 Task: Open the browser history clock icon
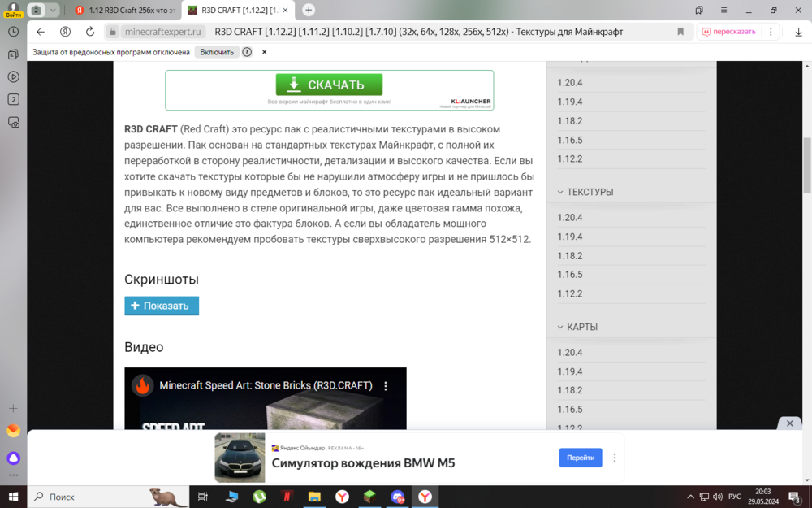(14, 32)
